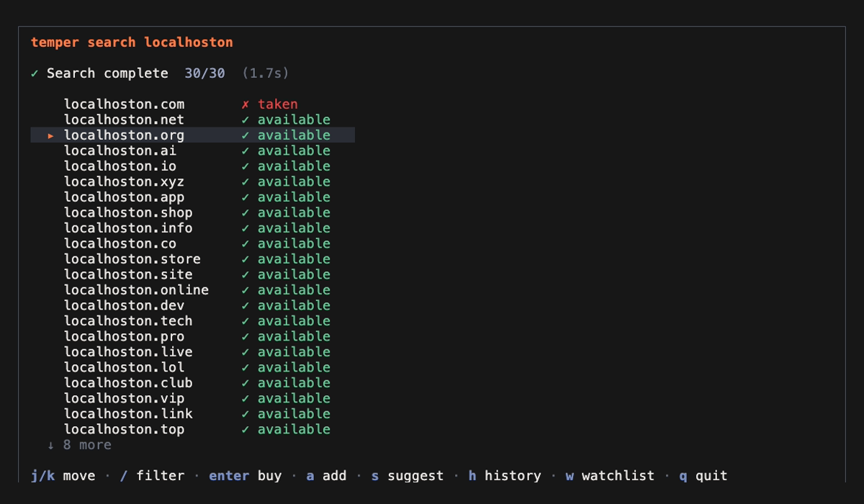The image size is (864, 504).
Task: Click the green checkmark before Search complete
Action: (x=35, y=73)
